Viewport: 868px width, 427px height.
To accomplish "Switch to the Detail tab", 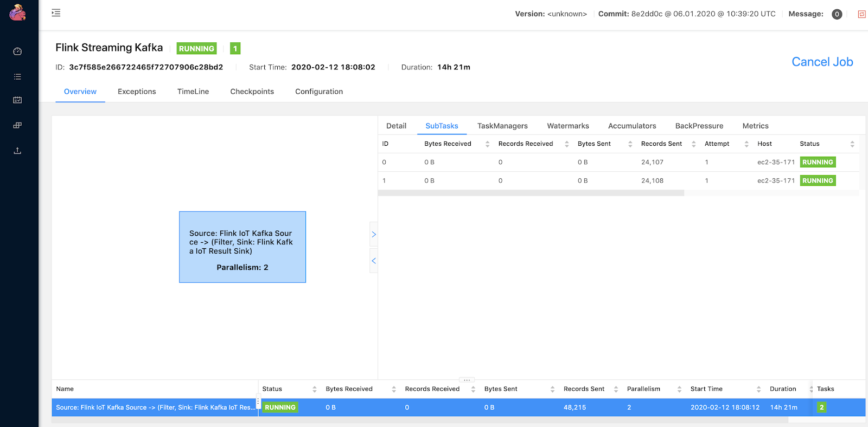I will point(396,126).
